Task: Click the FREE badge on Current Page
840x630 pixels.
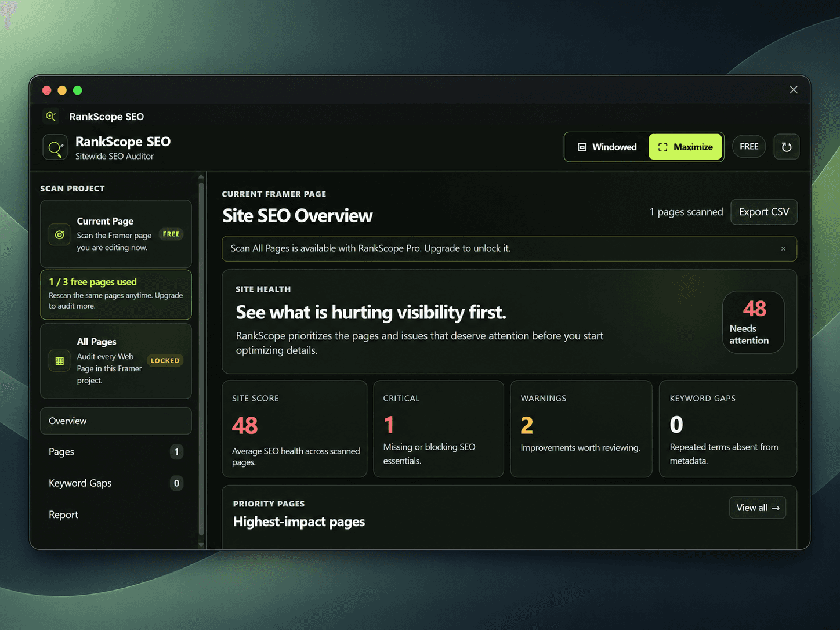Action: point(171,234)
